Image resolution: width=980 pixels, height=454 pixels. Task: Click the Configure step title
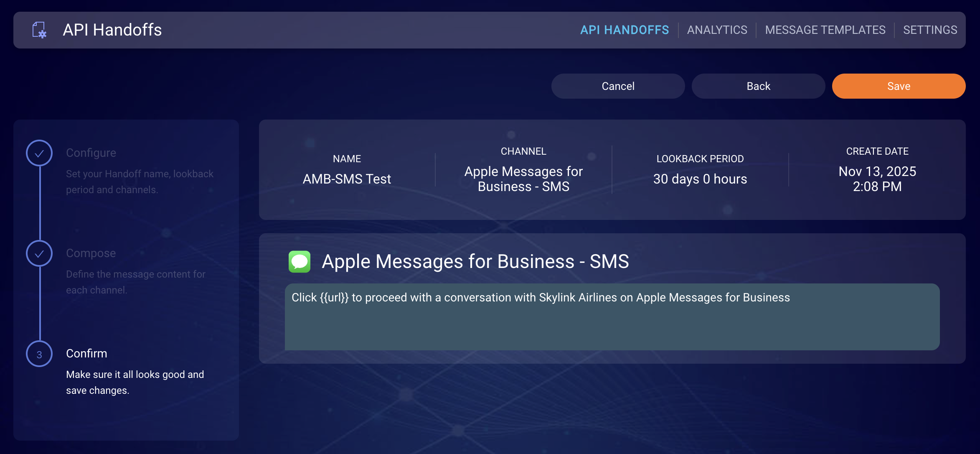pyautogui.click(x=91, y=153)
